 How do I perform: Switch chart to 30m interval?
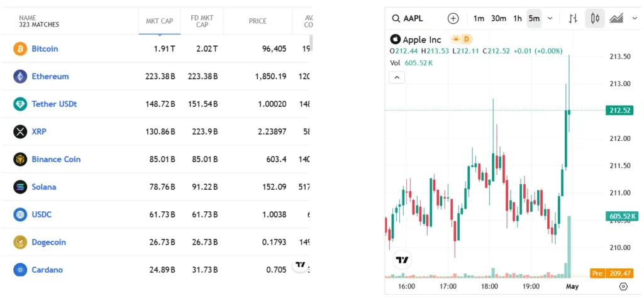(499, 18)
